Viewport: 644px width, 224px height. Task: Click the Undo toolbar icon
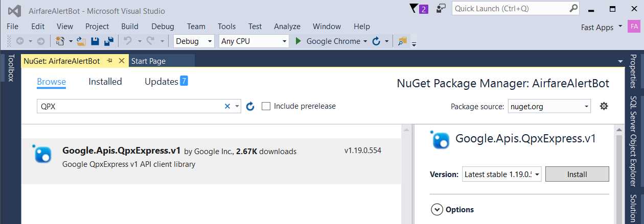click(128, 41)
